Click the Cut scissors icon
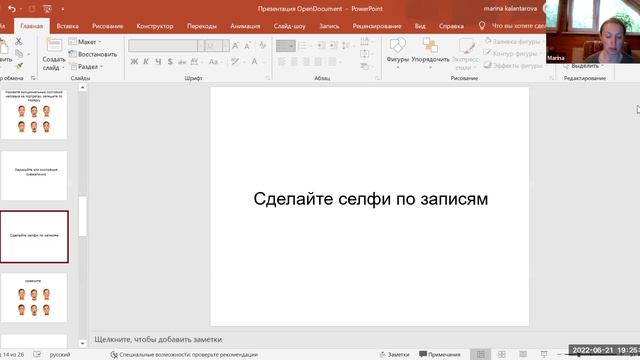Image resolution: width=640 pixels, height=360 pixels. [18, 41]
